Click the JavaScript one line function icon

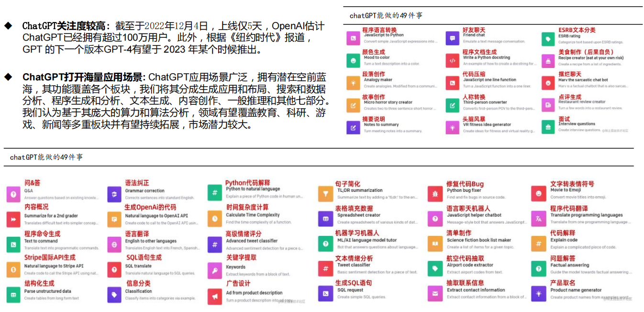coord(452,83)
